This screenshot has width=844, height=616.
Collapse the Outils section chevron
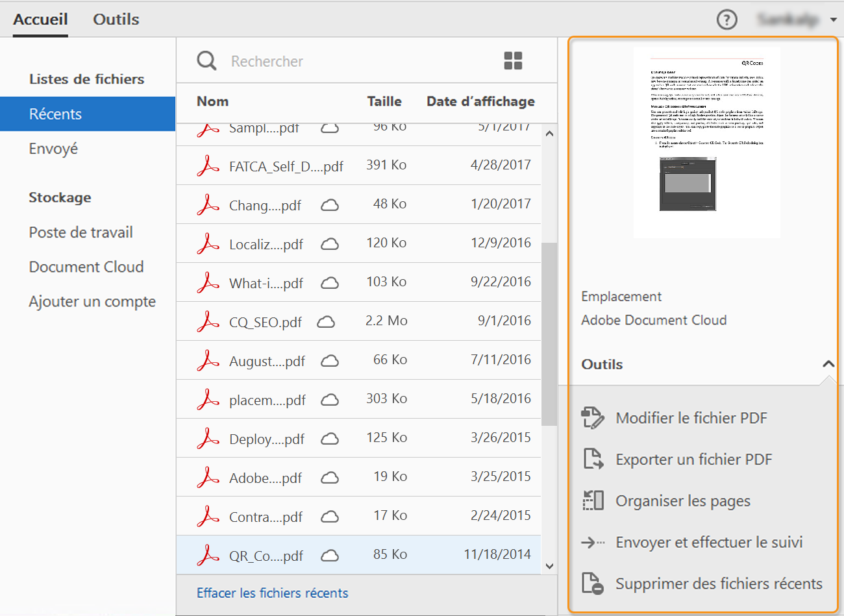click(828, 364)
